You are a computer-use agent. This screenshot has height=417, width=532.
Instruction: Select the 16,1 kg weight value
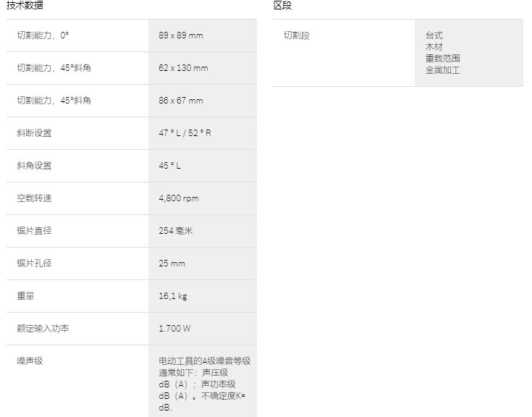[x=173, y=296]
